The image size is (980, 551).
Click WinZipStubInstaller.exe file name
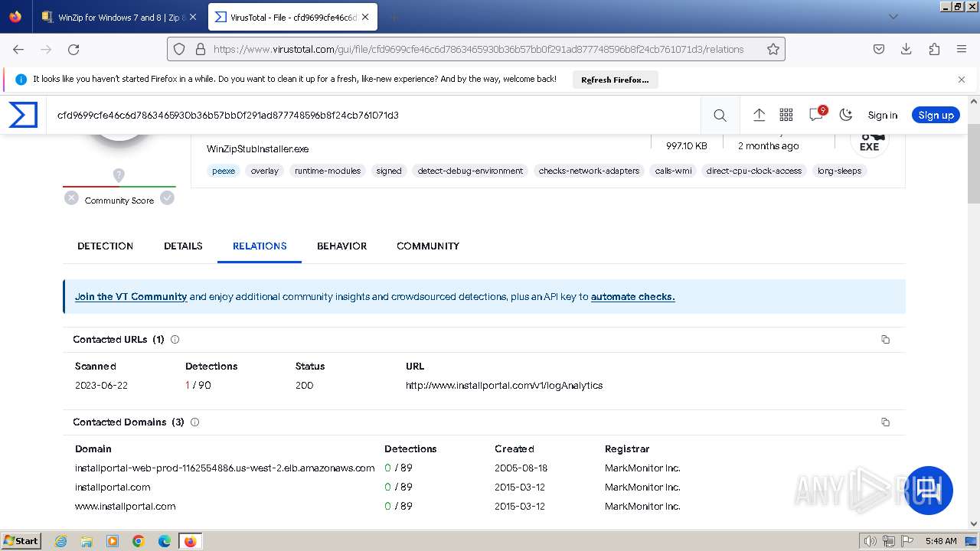click(257, 148)
